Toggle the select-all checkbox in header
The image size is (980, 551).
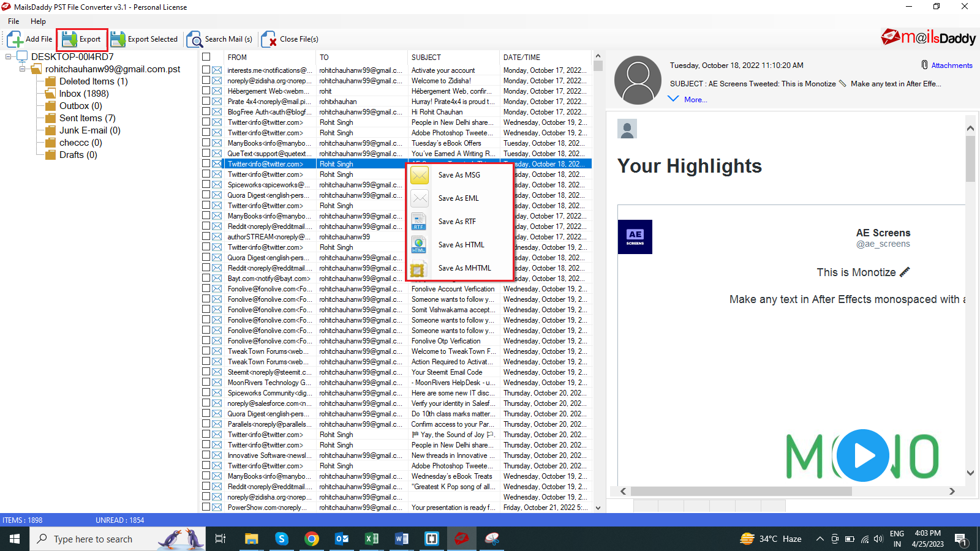pyautogui.click(x=206, y=57)
